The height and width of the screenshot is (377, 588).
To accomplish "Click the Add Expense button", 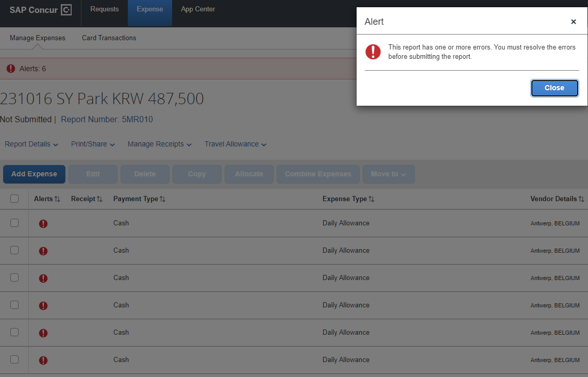I will point(34,174).
